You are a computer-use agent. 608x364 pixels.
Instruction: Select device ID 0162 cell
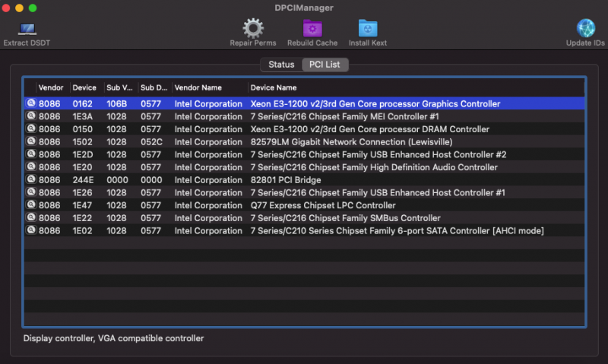[82, 104]
